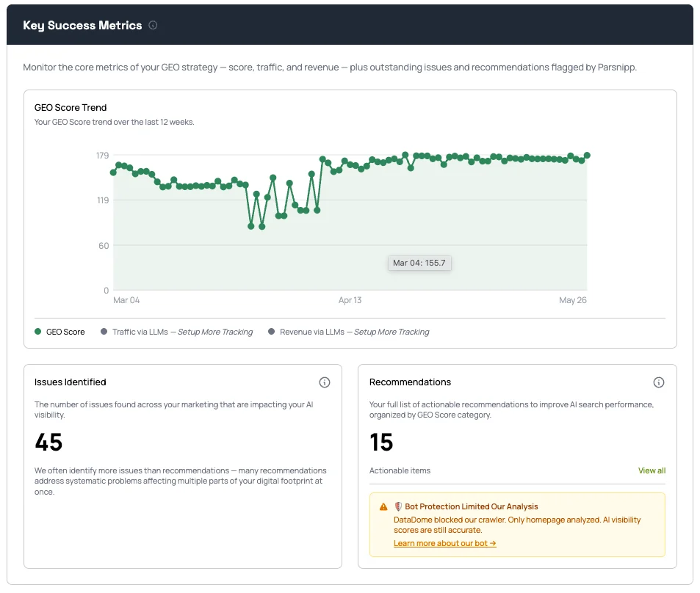Click the Key Success Metrics header title
The height and width of the screenshot is (593, 700).
tap(82, 25)
